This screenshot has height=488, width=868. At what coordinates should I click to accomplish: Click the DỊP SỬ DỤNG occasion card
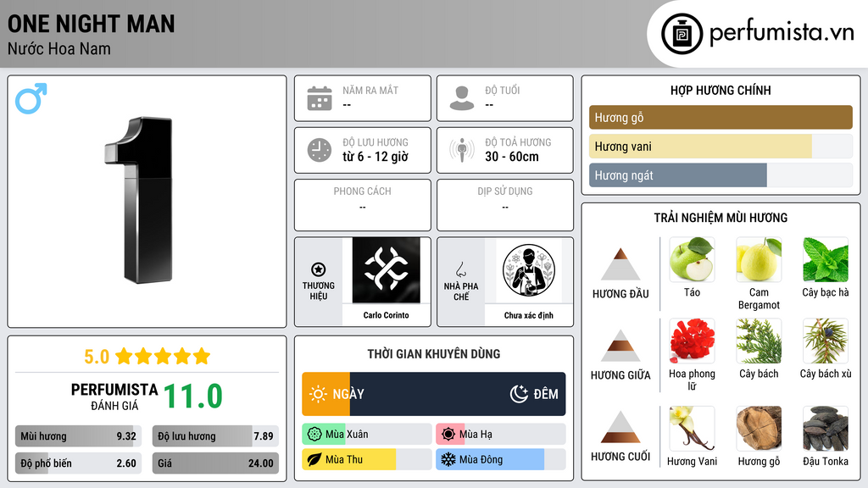click(505, 205)
